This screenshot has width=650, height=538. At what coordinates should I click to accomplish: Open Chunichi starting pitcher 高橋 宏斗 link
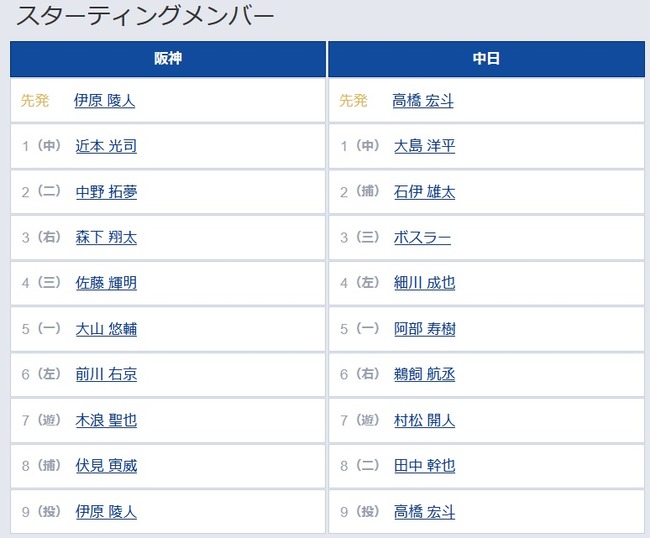point(423,100)
